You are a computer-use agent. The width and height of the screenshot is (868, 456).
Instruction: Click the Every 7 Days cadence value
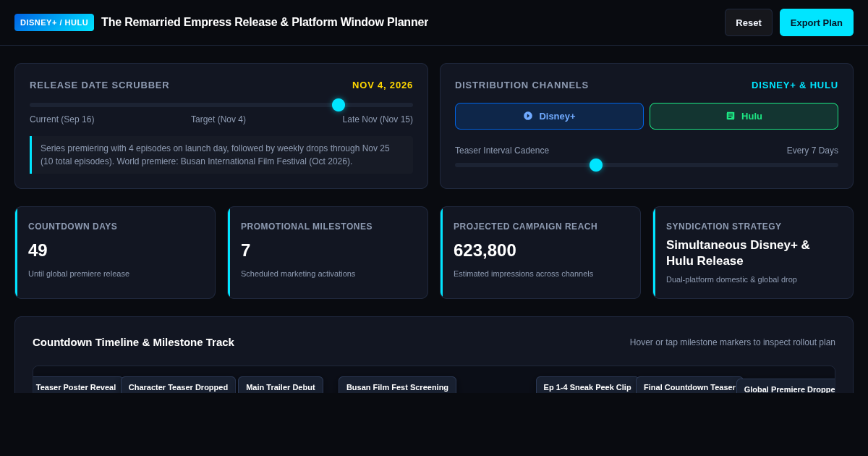tap(812, 151)
